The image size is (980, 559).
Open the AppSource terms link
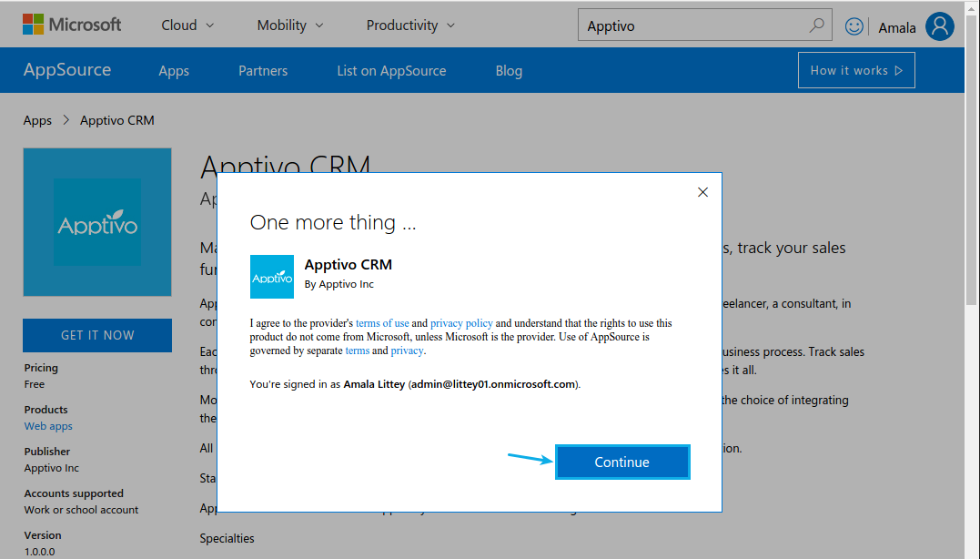coord(358,351)
